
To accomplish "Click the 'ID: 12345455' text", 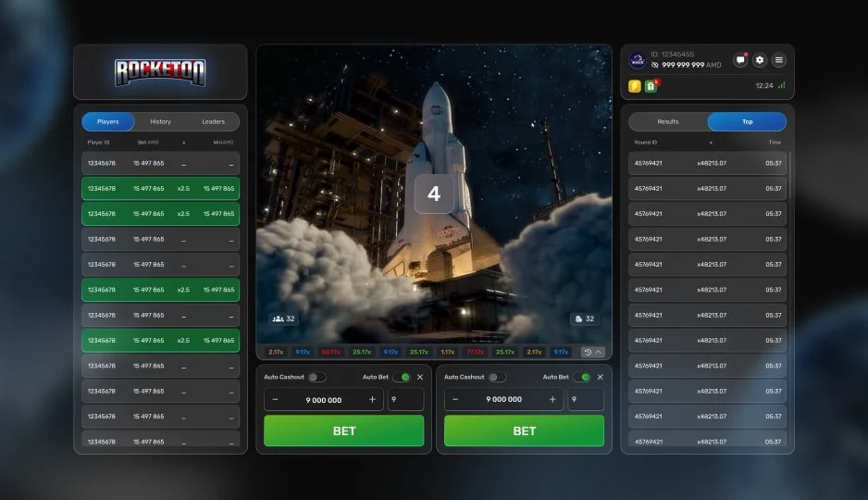I will click(672, 55).
